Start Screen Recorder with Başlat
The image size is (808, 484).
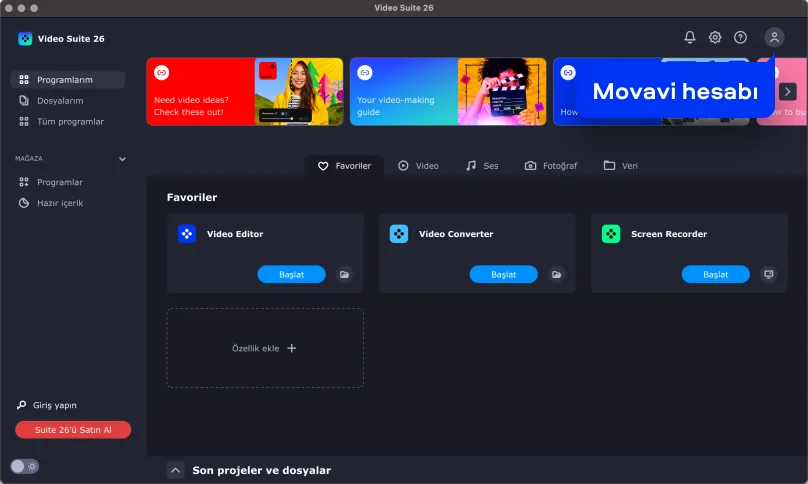[716, 274]
